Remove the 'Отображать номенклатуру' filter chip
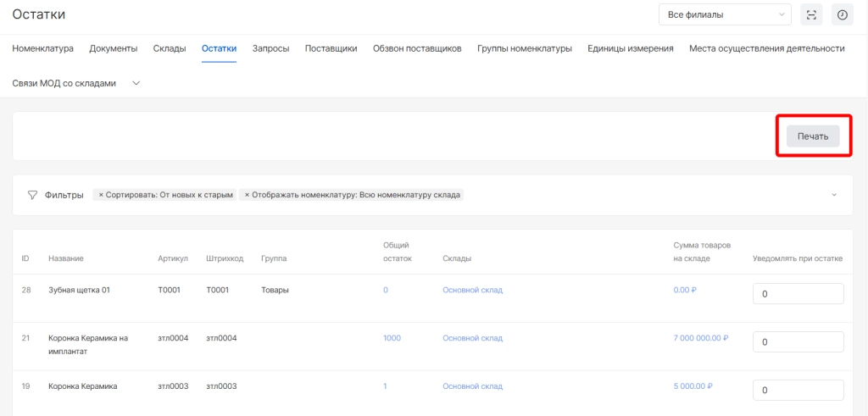Screen dimensions: 868x416 click(x=248, y=195)
